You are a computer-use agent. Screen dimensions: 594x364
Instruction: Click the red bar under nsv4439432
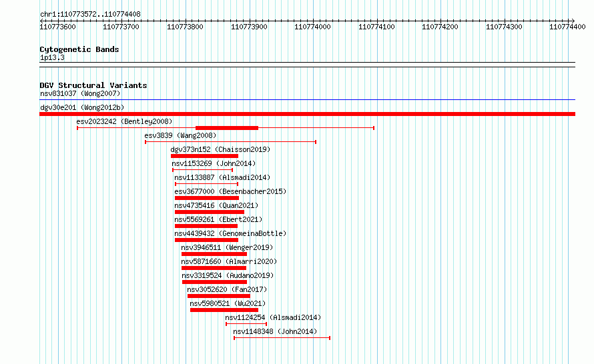206,240
